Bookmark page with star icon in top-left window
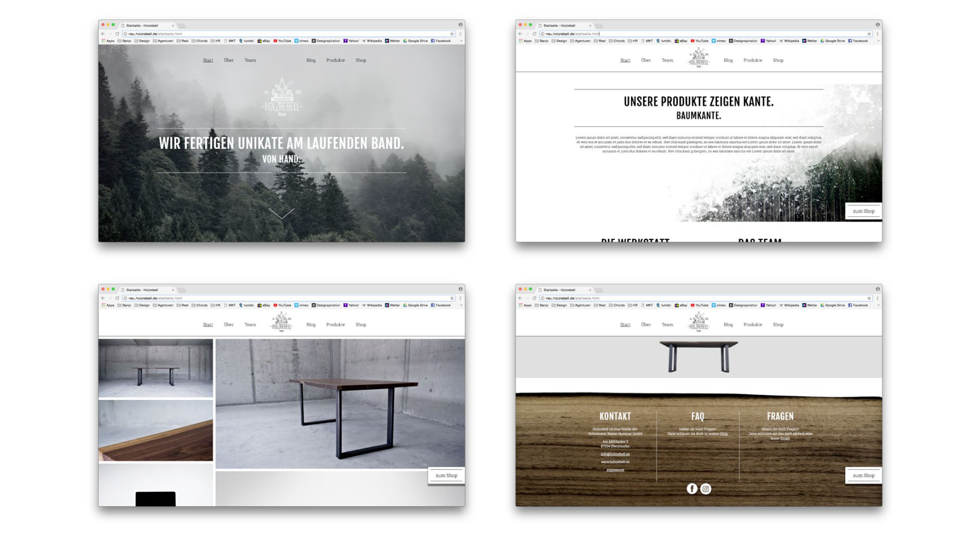Screen dimensions: 980x537 coord(452,34)
